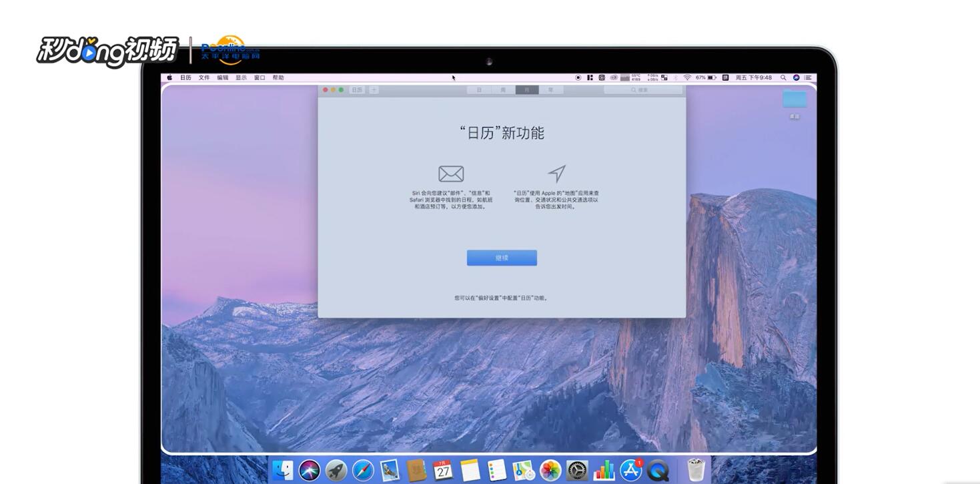Open Finder from the Dock
The image size is (980, 484).
283,470
